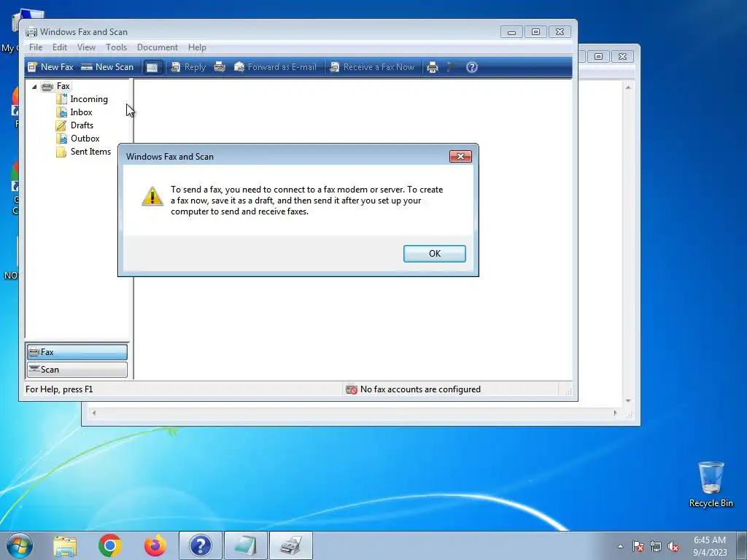
Task: Click the New Fax toolbar button
Action: coord(50,67)
